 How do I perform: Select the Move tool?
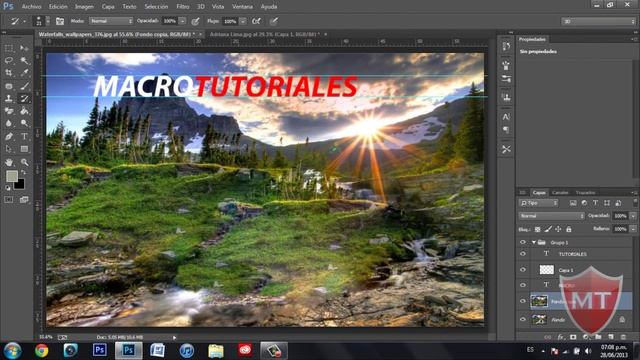pyautogui.click(x=24, y=49)
